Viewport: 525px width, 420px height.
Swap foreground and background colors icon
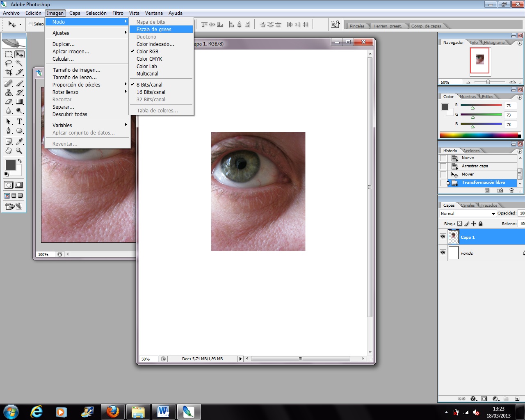tap(19, 161)
